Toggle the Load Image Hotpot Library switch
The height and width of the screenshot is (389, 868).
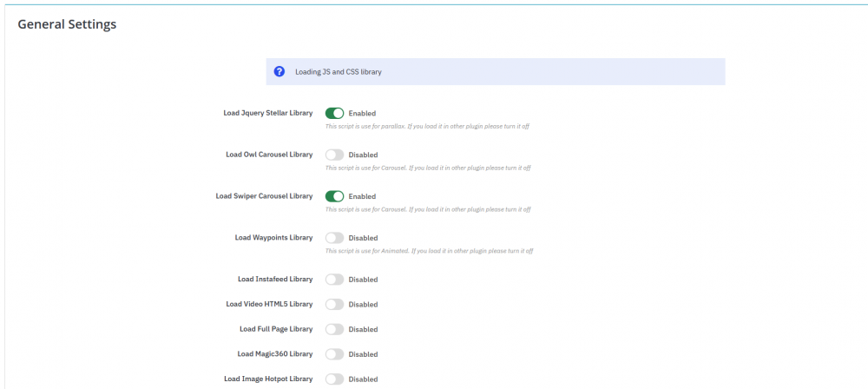(334, 379)
